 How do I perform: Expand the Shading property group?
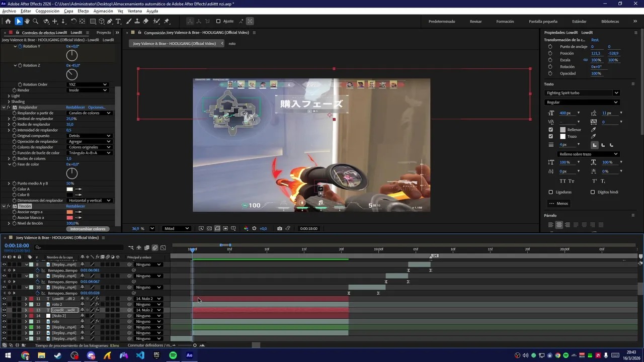[x=9, y=102]
